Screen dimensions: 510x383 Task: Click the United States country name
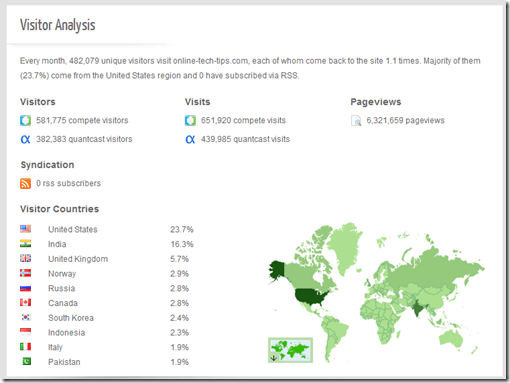pyautogui.click(x=73, y=229)
